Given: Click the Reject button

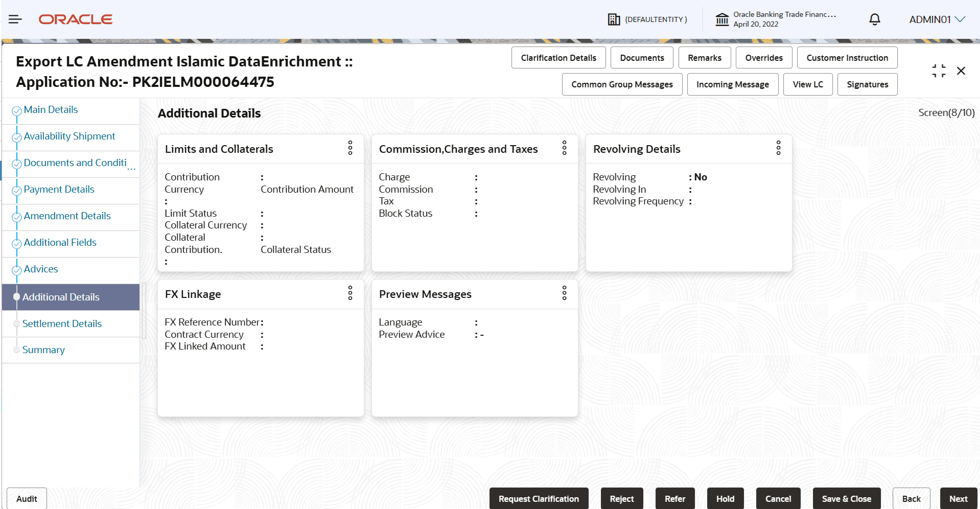Looking at the screenshot, I should [622, 499].
